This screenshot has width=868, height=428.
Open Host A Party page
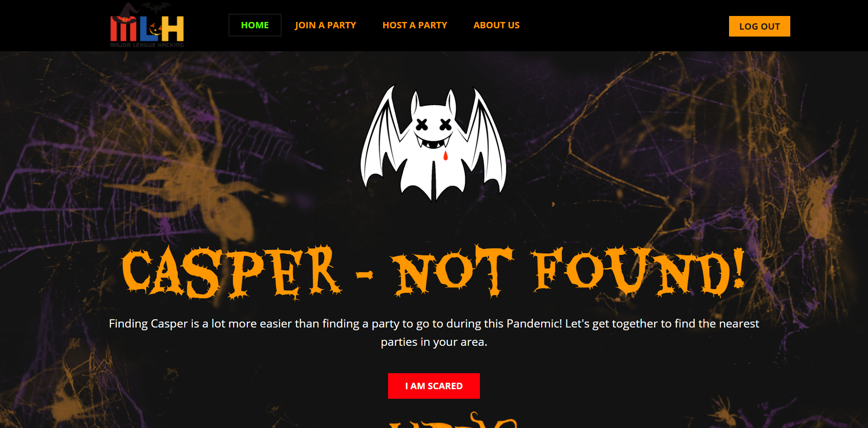click(415, 25)
